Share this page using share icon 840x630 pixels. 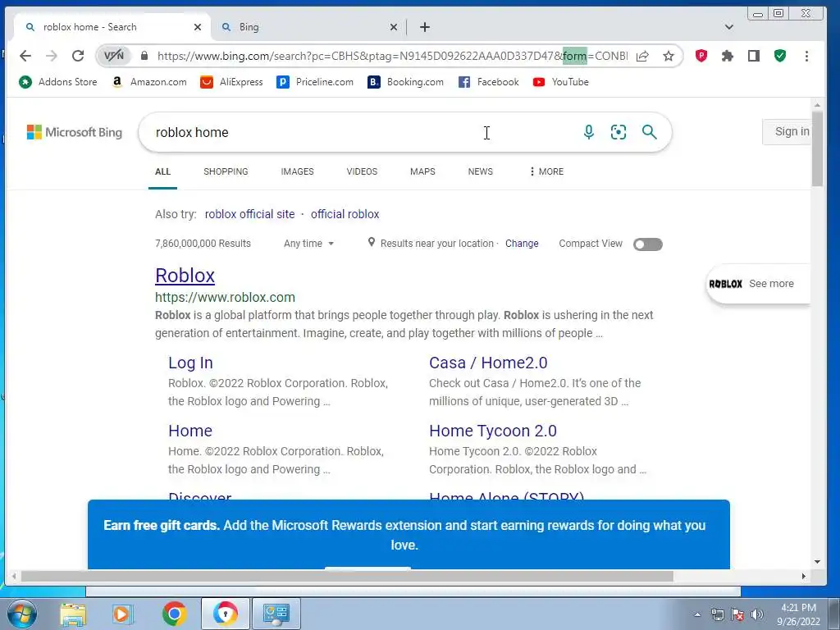(642, 56)
